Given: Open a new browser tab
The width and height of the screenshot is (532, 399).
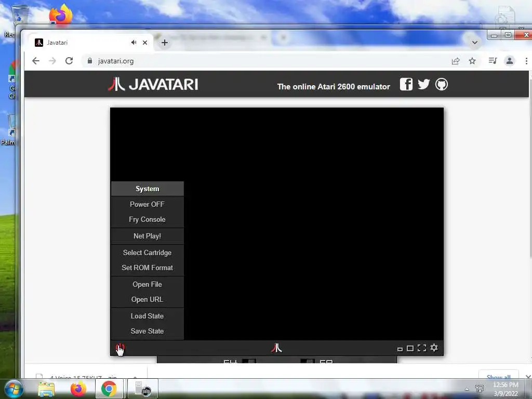Looking at the screenshot, I should click(x=165, y=43).
